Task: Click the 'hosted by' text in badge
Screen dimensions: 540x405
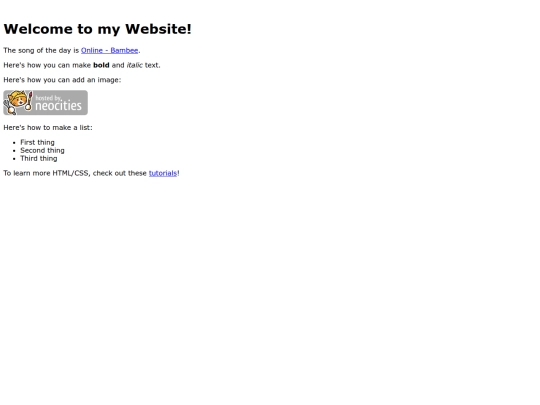Action: (48, 98)
